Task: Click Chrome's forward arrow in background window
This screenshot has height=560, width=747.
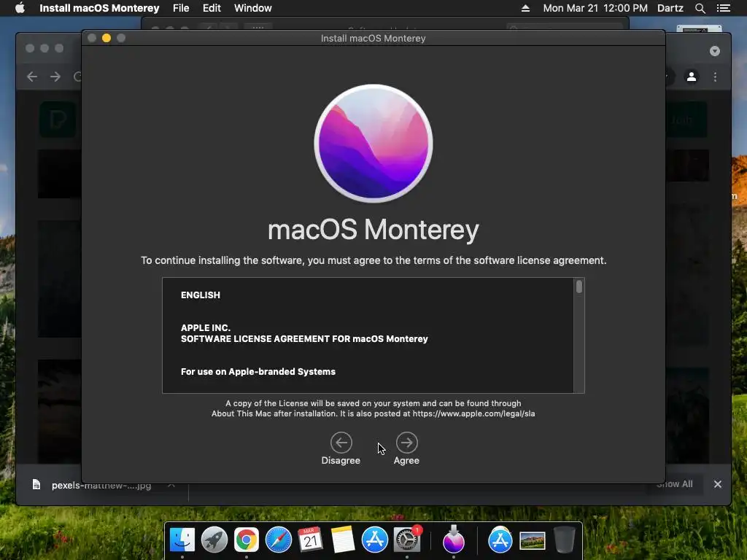Action: 55,77
